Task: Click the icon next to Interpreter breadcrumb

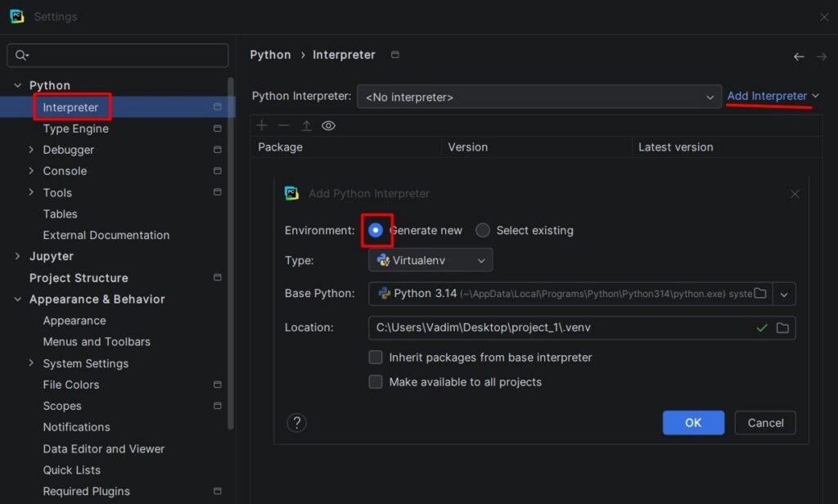Action: click(395, 55)
